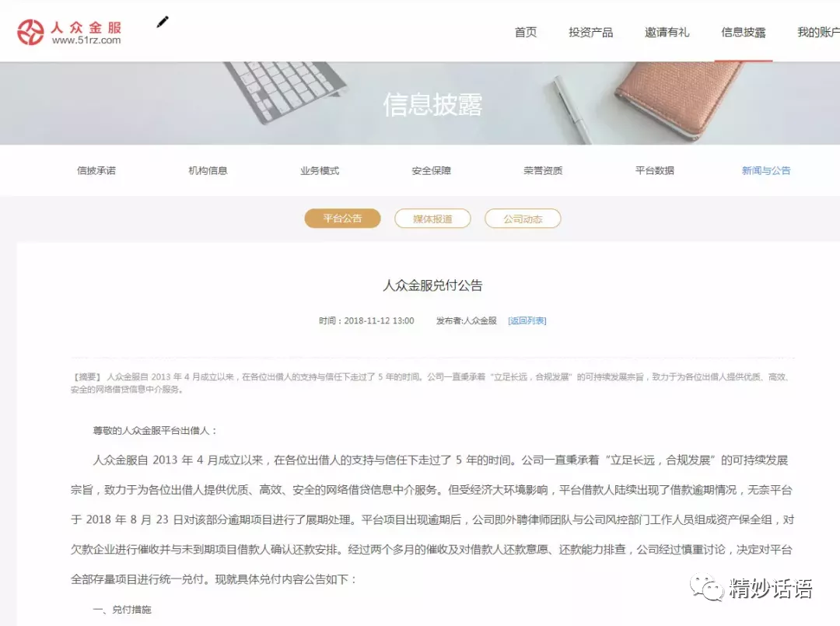Switch to the 机构信息 section tab
Screen dimensions: 840x626
pyautogui.click(x=208, y=170)
